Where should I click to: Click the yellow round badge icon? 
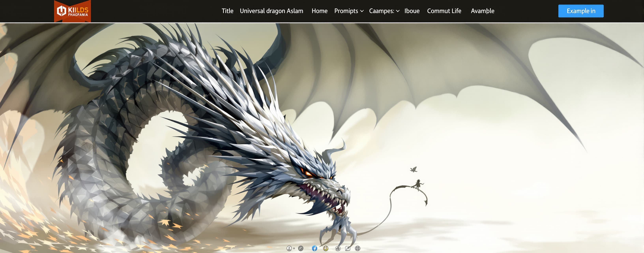pyautogui.click(x=326, y=248)
